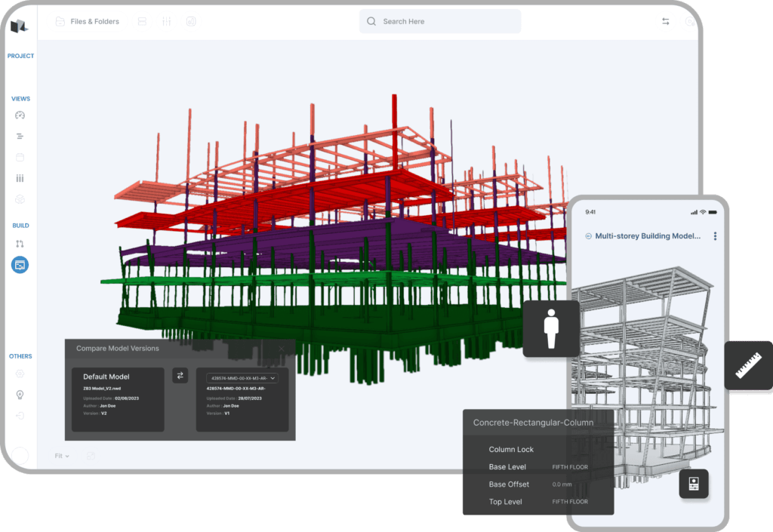Image resolution: width=773 pixels, height=532 pixels.
Task: Click inside the Search Here field
Action: [439, 21]
